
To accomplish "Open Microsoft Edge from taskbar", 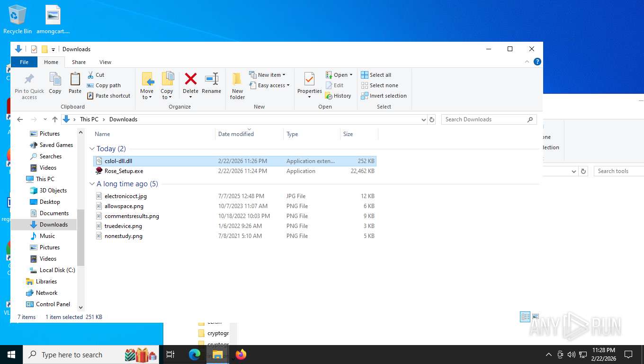I will tap(195, 354).
